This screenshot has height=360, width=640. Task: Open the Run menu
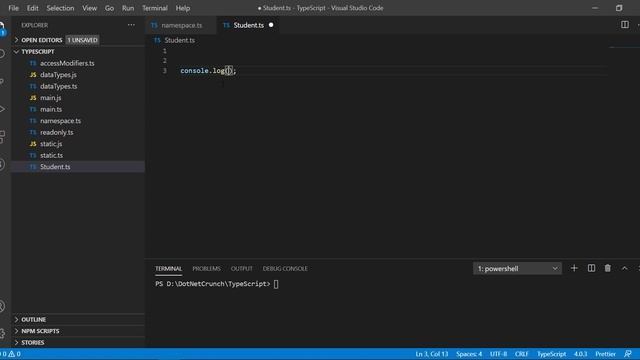click(x=128, y=8)
